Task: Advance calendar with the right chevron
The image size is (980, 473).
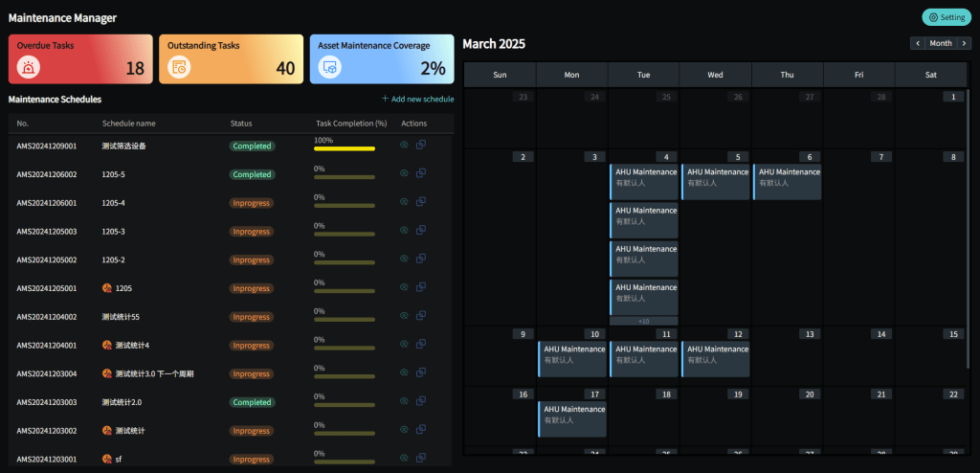Action: (963, 43)
